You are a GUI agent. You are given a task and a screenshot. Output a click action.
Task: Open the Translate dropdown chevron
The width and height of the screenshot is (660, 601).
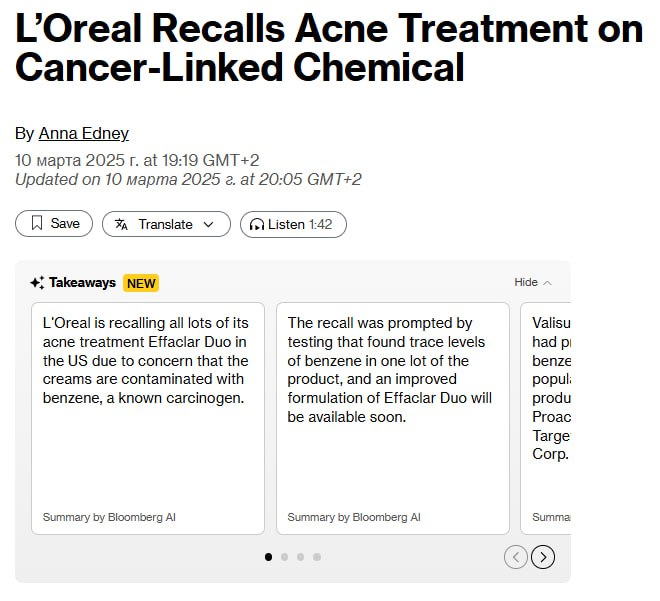[209, 224]
